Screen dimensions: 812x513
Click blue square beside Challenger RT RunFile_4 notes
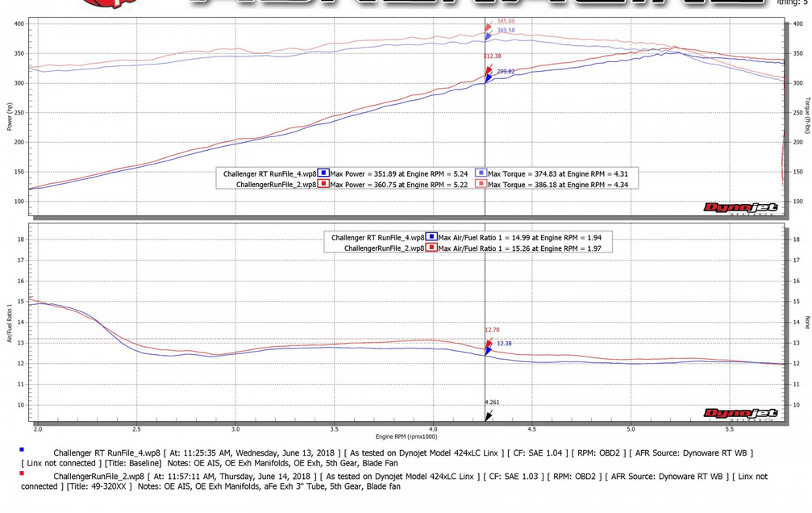pyautogui.click(x=22, y=450)
